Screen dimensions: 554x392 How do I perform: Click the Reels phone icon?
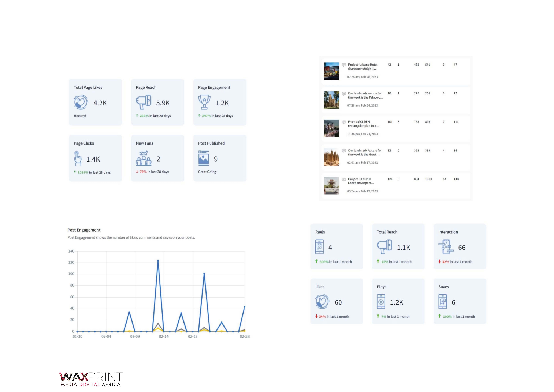(319, 247)
